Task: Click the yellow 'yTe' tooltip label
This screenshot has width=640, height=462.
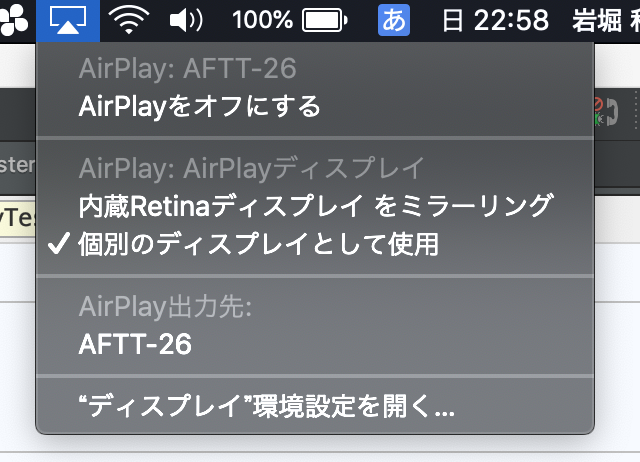Action: (18, 218)
